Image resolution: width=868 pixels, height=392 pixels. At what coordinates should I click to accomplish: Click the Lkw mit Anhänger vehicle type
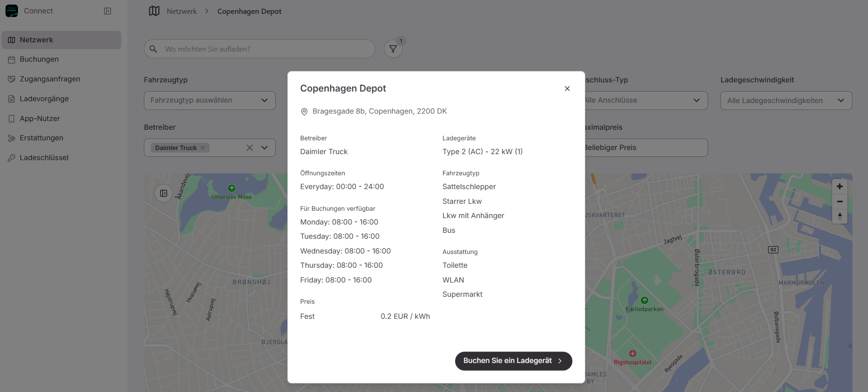pos(473,216)
